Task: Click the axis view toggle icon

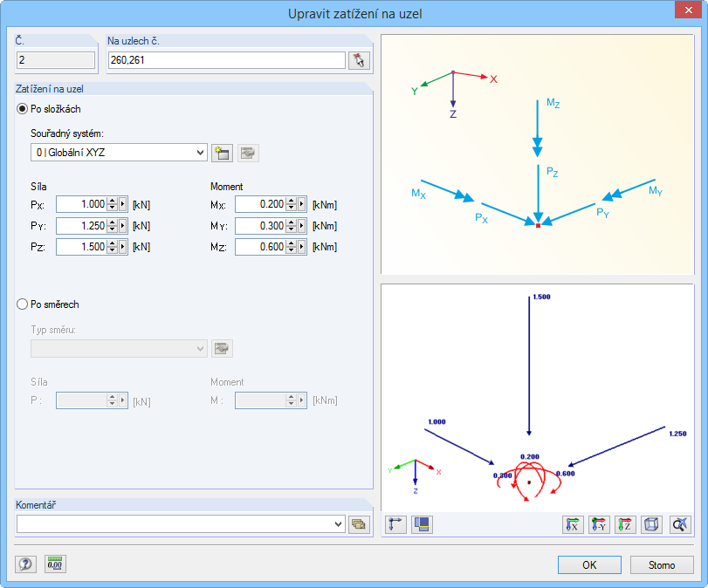Action: [x=396, y=525]
